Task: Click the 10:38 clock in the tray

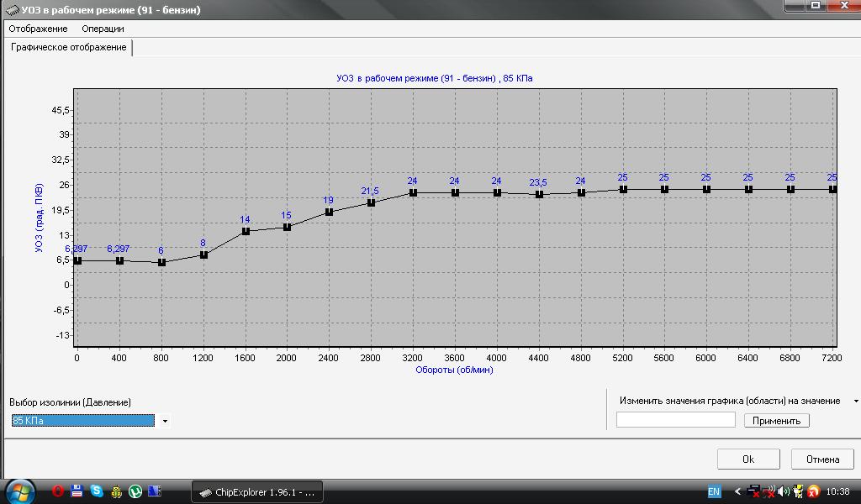Action: tap(837, 491)
